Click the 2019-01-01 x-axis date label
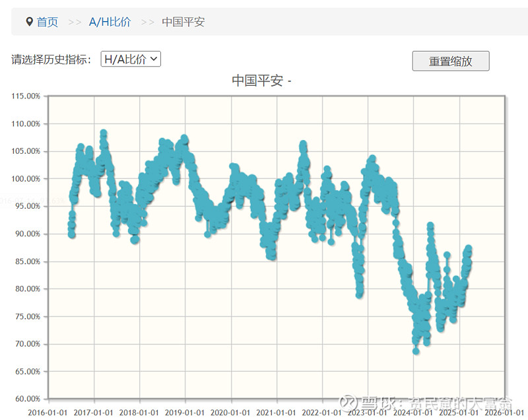Viewport: 528px width, 420px height. (x=185, y=413)
